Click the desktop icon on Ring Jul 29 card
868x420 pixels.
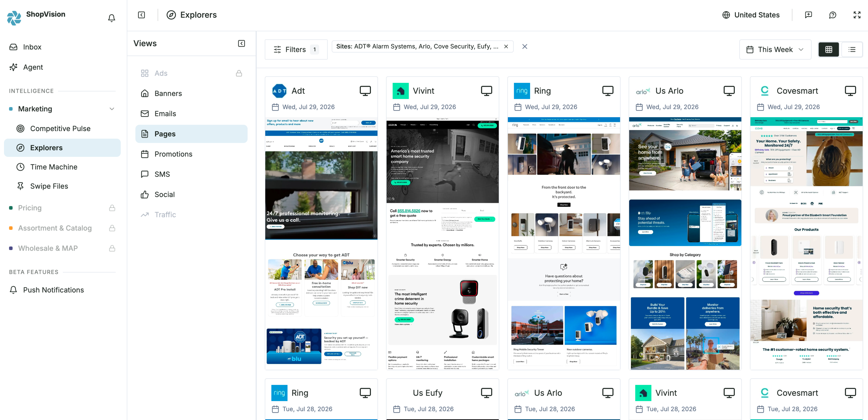pos(608,91)
